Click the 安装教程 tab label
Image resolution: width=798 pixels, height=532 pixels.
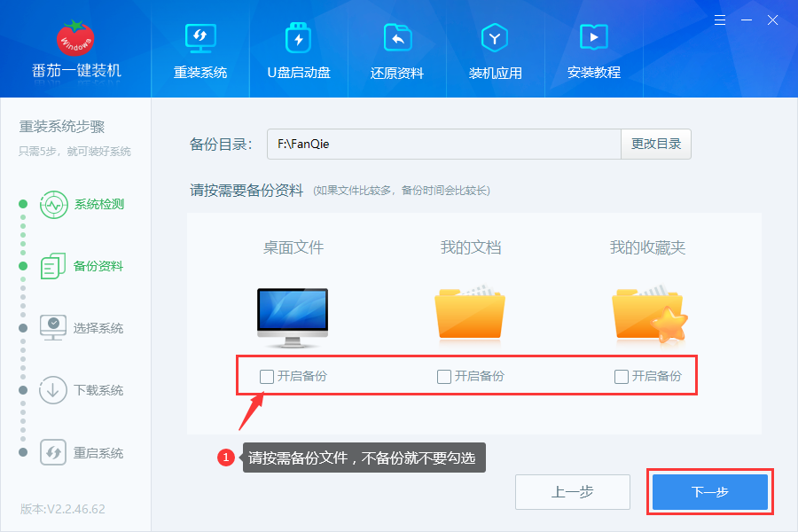[594, 73]
